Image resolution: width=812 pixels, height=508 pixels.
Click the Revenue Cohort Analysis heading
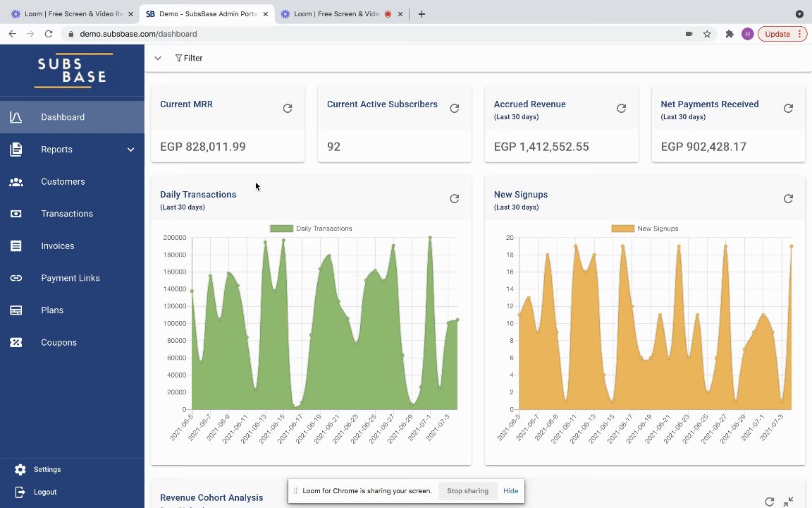click(211, 497)
